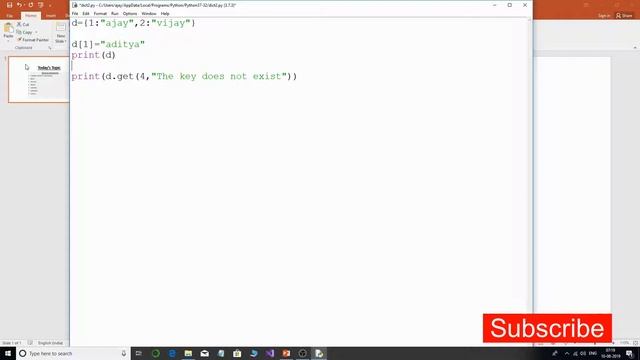Click the Paste icon in PowerPoint
This screenshot has height=360, width=640.
click(x=8, y=28)
